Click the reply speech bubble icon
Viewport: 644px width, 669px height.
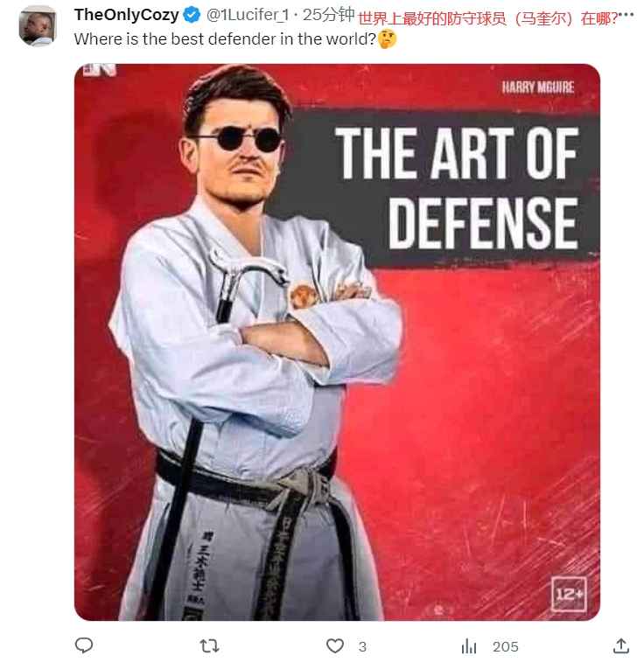(x=84, y=646)
